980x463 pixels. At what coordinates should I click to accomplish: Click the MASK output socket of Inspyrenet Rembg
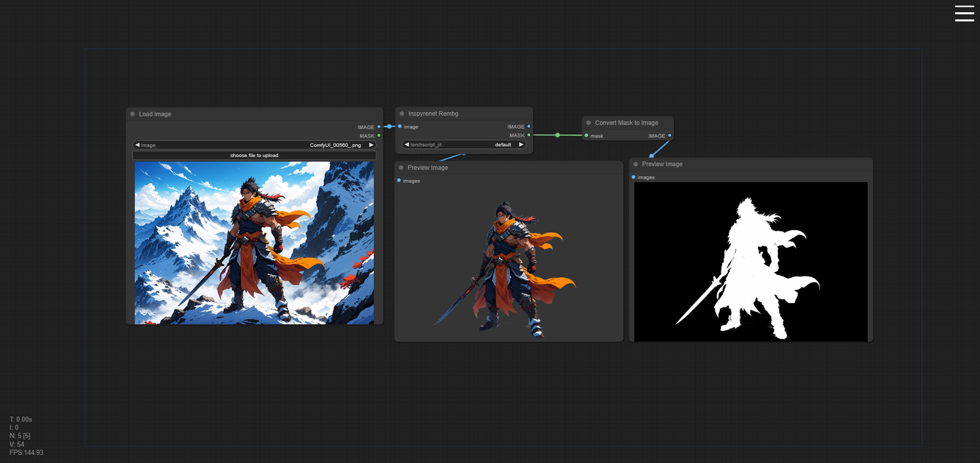[529, 135]
